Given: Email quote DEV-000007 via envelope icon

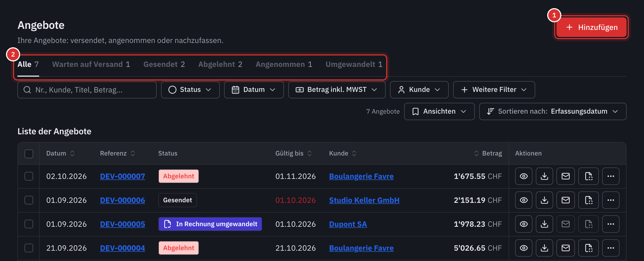Looking at the screenshot, I should coord(565,176).
